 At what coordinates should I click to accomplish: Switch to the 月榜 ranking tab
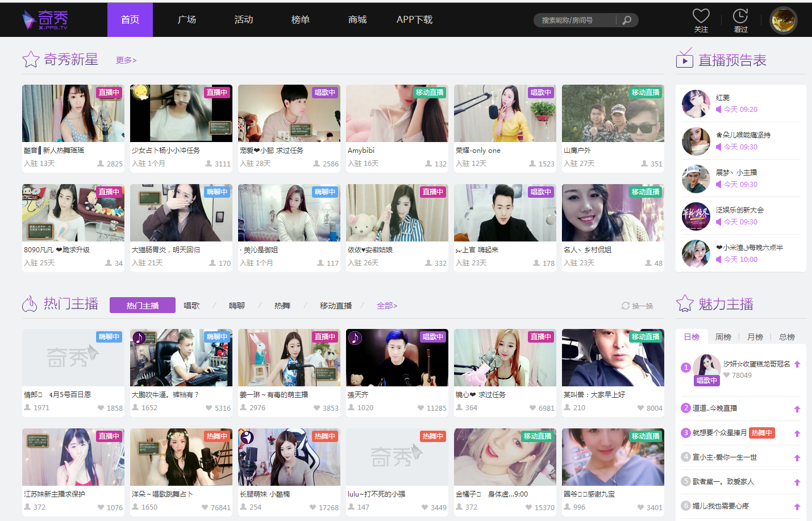[755, 337]
